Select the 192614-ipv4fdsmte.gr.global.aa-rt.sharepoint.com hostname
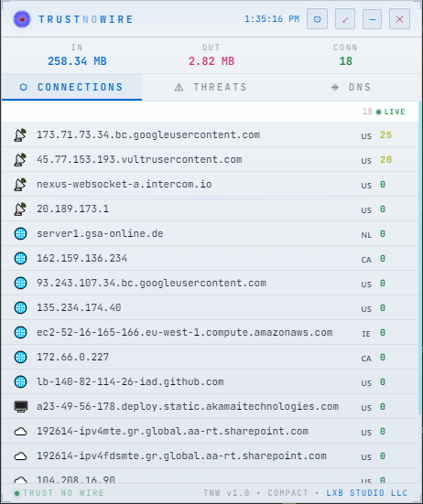Screen dimensions: 423x504 click(181, 456)
